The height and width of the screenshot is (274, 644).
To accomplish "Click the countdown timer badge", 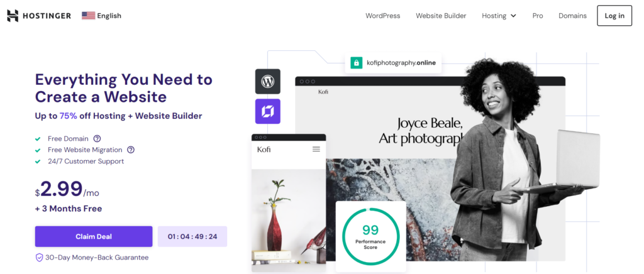I will pyautogui.click(x=192, y=237).
